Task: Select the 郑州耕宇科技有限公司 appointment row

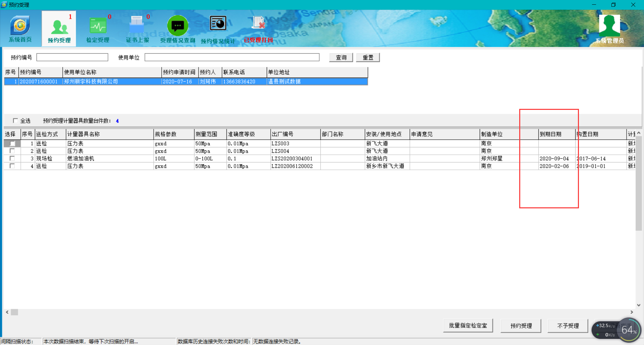Action: click(91, 82)
